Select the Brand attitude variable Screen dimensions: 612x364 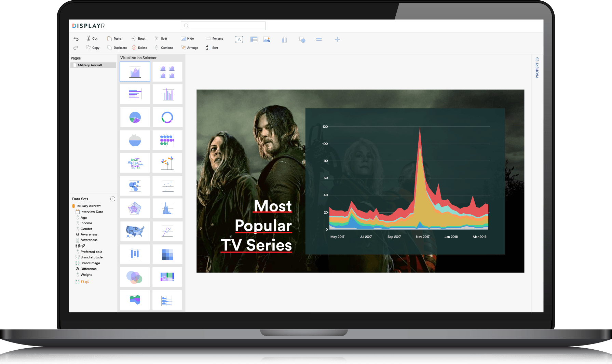(x=89, y=257)
